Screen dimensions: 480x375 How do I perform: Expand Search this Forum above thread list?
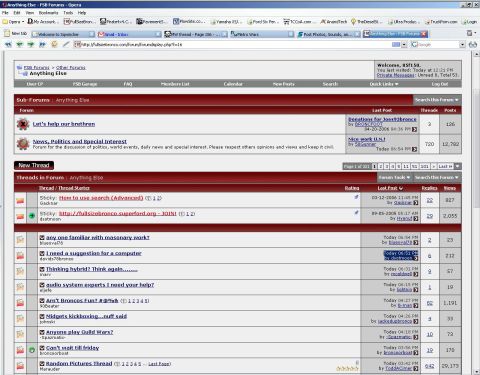coord(437,177)
